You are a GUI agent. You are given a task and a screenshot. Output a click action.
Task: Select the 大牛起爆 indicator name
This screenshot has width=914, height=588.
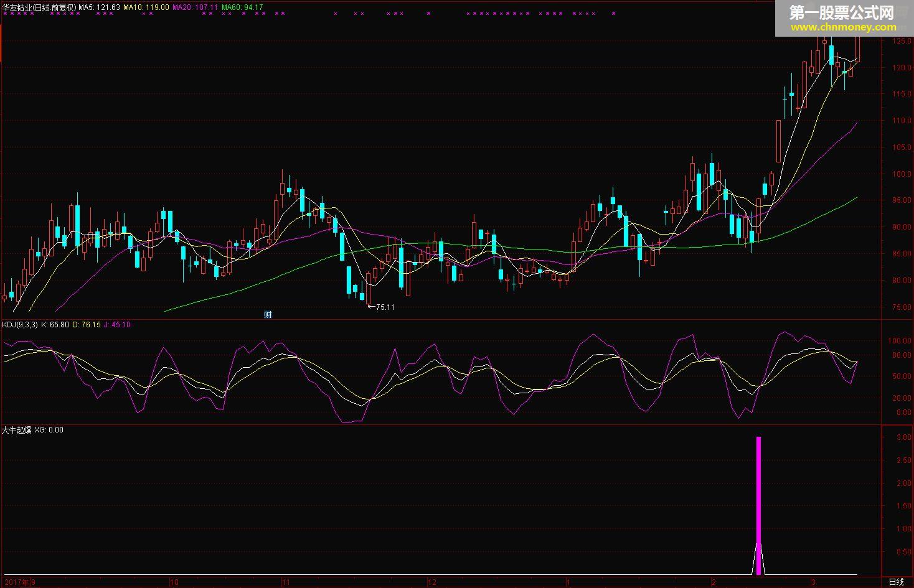(16, 430)
